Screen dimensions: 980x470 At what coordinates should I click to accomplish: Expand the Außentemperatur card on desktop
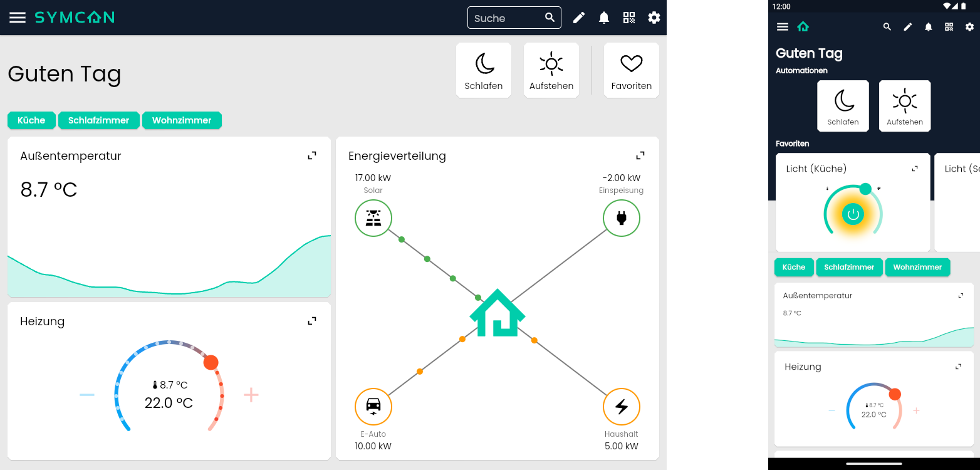(312, 155)
